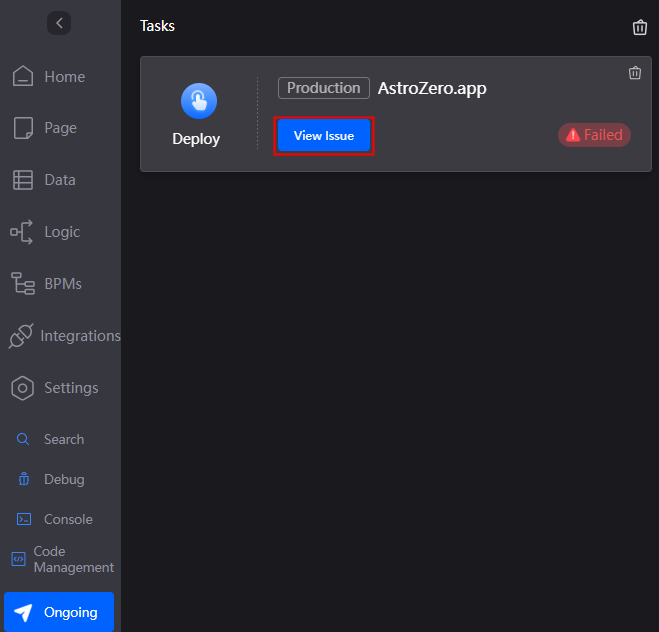Click the Integrations plug icon
659x632 pixels.
pyautogui.click(x=21, y=336)
